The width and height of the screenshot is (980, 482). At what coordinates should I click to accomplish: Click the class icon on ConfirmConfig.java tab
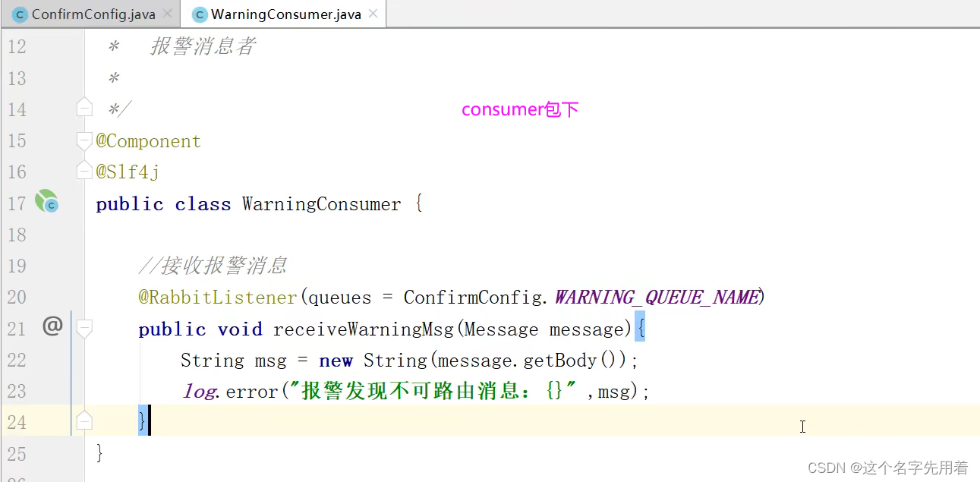point(20,14)
